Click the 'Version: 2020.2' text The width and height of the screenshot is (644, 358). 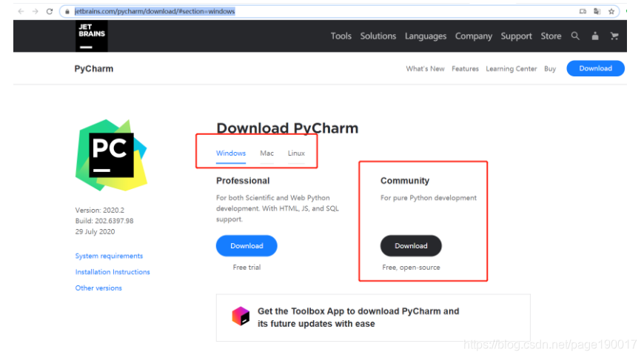click(100, 210)
